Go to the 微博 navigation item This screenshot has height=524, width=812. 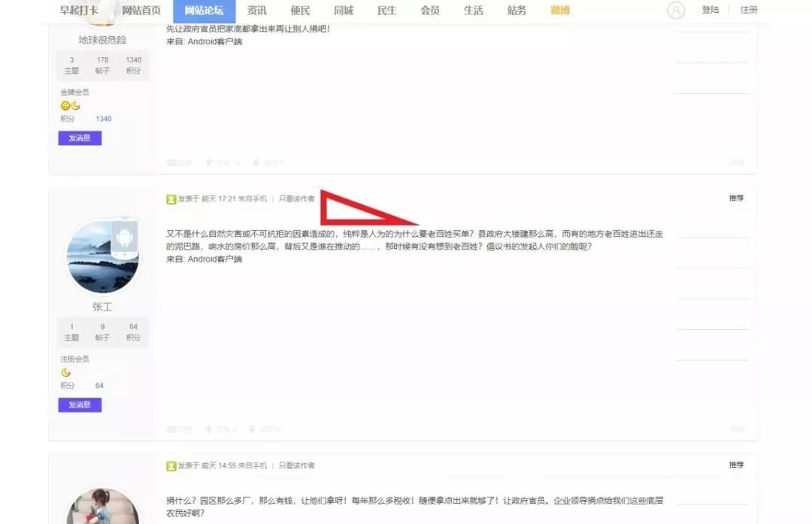560,11
